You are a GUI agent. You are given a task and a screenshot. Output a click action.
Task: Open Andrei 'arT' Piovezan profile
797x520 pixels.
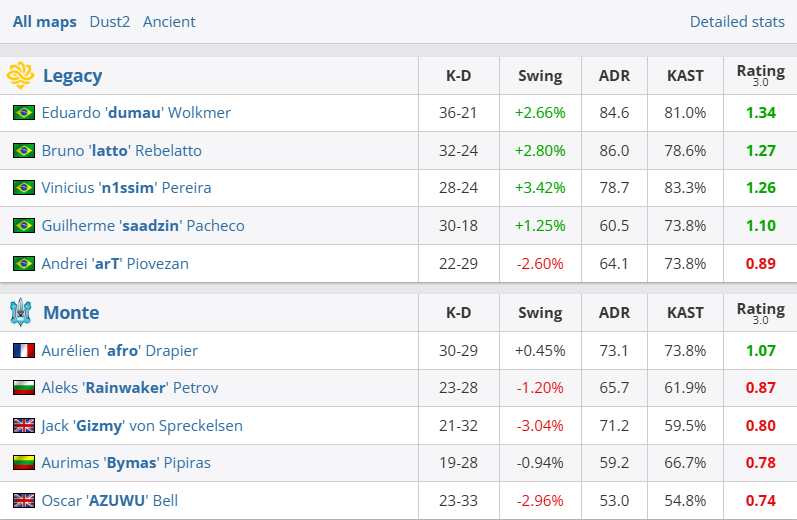[x=115, y=264]
